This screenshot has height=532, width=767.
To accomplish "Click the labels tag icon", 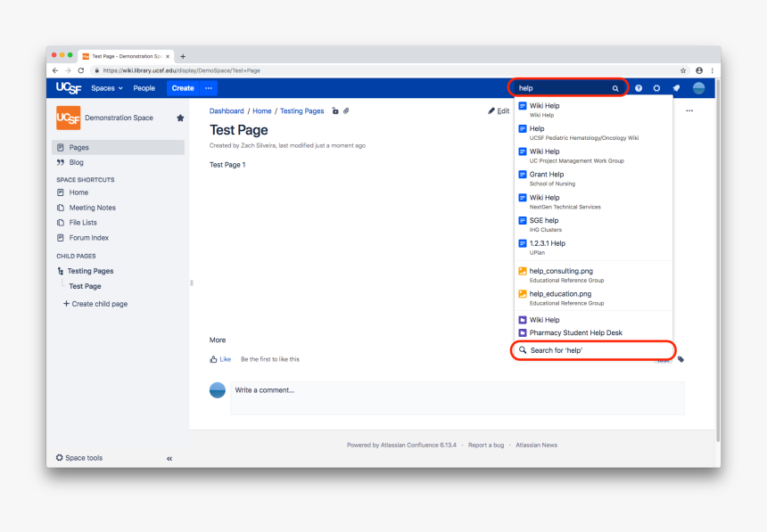I will (681, 359).
